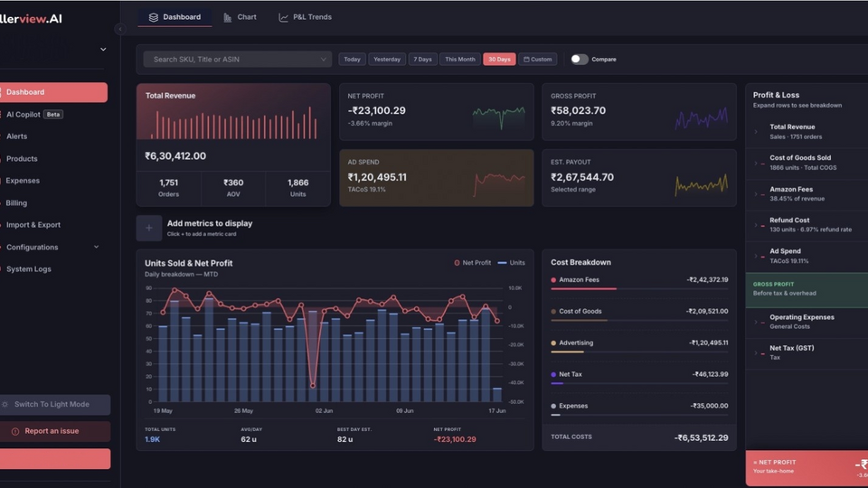Viewport: 868px width, 488px height.
Task: Click the sellerview.AI logo
Action: (x=31, y=19)
